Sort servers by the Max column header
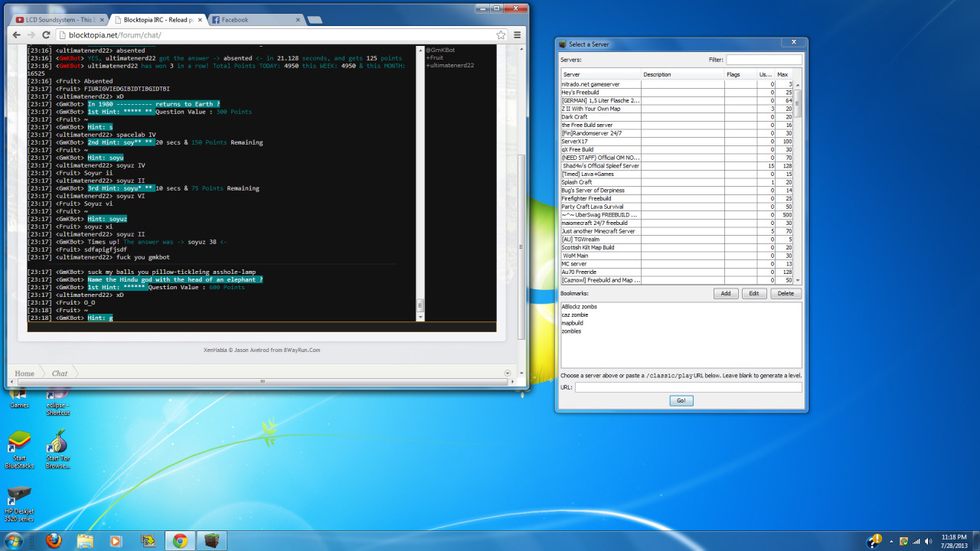Viewport: 980px width, 551px height. [x=784, y=74]
